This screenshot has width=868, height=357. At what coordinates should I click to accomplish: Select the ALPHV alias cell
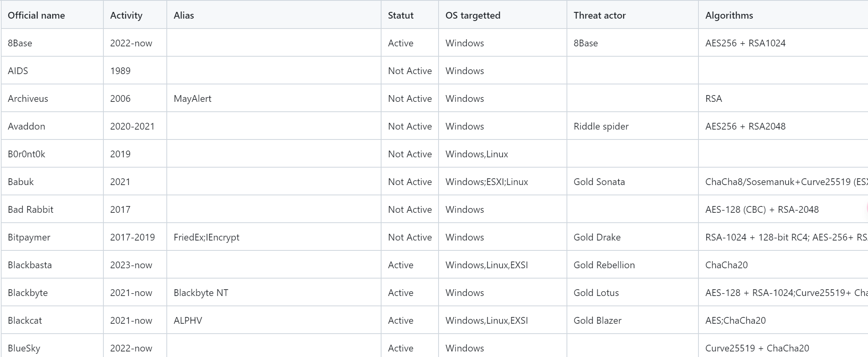pyautogui.click(x=188, y=321)
